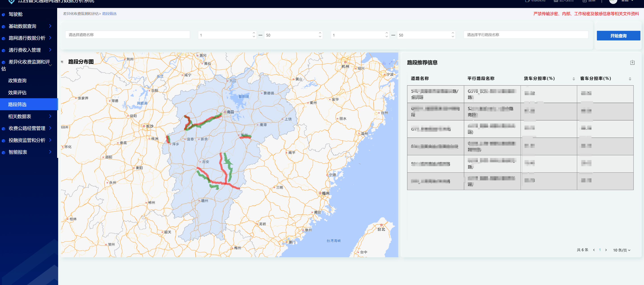Focus the 请选择平行路段名称 input field
Screen dimensions: 644x285
tap(526, 35)
